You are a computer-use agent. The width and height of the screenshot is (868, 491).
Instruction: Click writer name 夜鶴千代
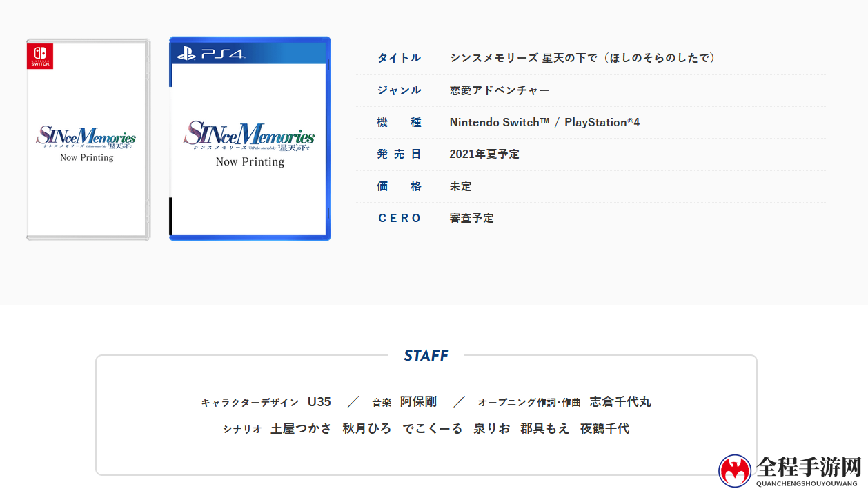[x=604, y=428]
